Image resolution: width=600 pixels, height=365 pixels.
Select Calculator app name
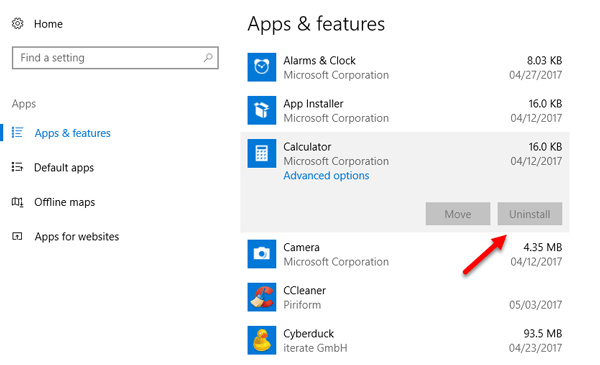pos(307,147)
